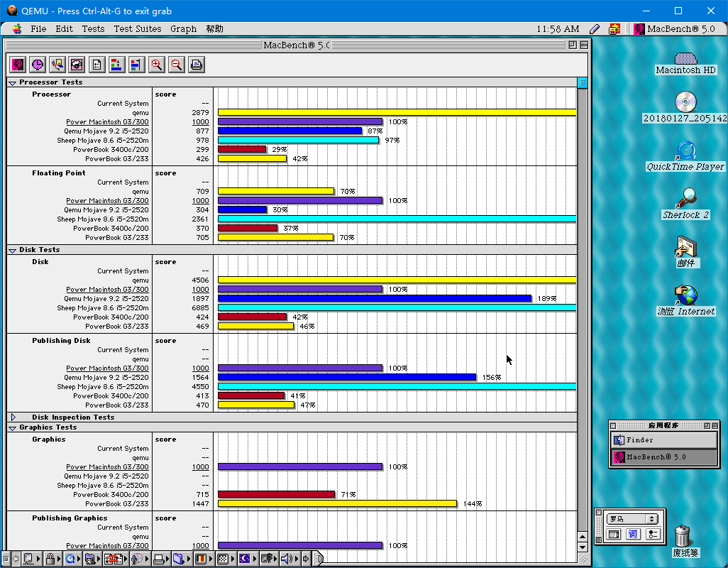Click Power Macintosh G3/300 link under Publishing Disk

pos(107,368)
